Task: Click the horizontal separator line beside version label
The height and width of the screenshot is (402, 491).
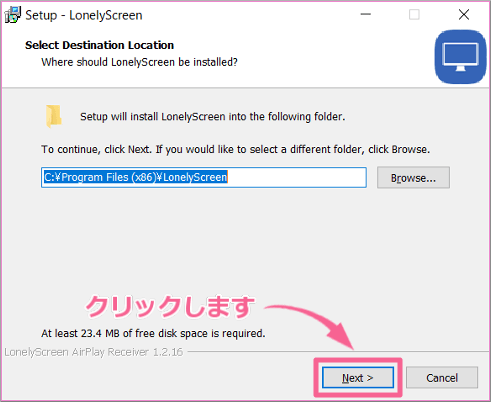Action: [338, 351]
